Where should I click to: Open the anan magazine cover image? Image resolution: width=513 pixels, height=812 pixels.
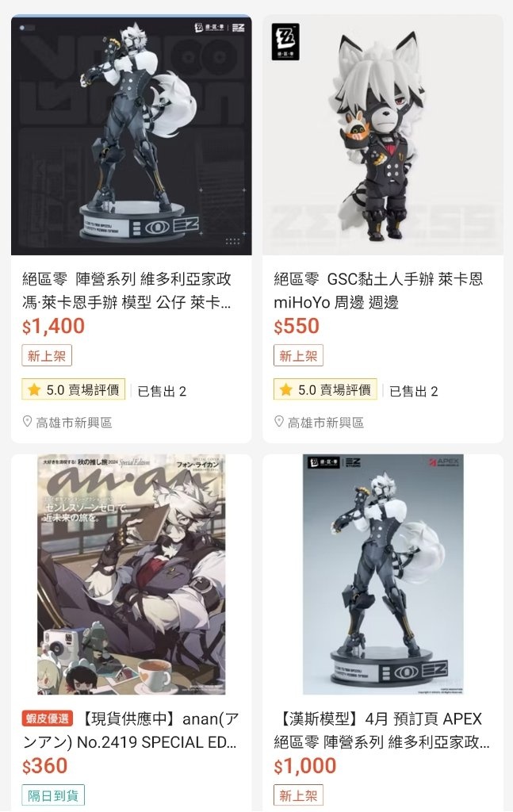click(132, 574)
